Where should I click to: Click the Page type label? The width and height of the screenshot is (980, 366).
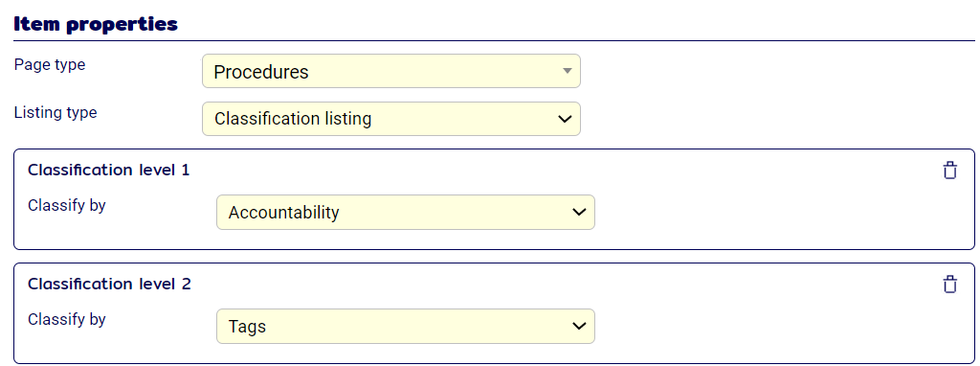tap(50, 64)
